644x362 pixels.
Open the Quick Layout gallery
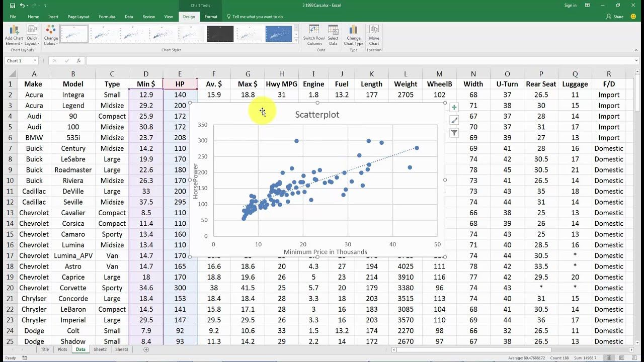coord(32,34)
